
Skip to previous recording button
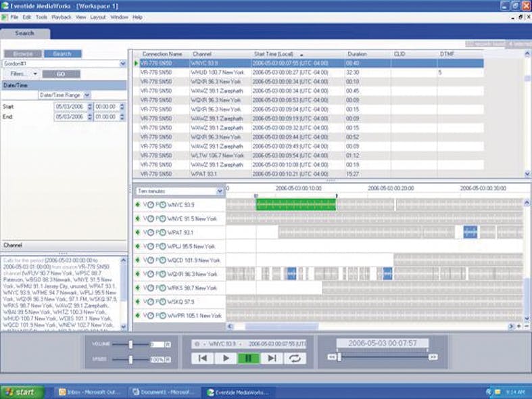click(201, 358)
